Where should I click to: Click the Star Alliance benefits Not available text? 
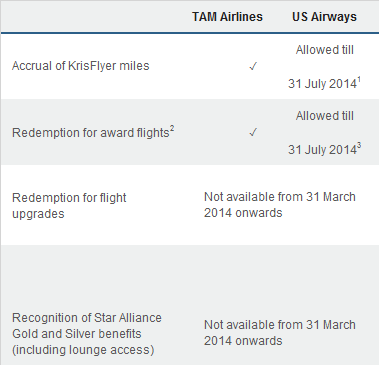point(280,333)
